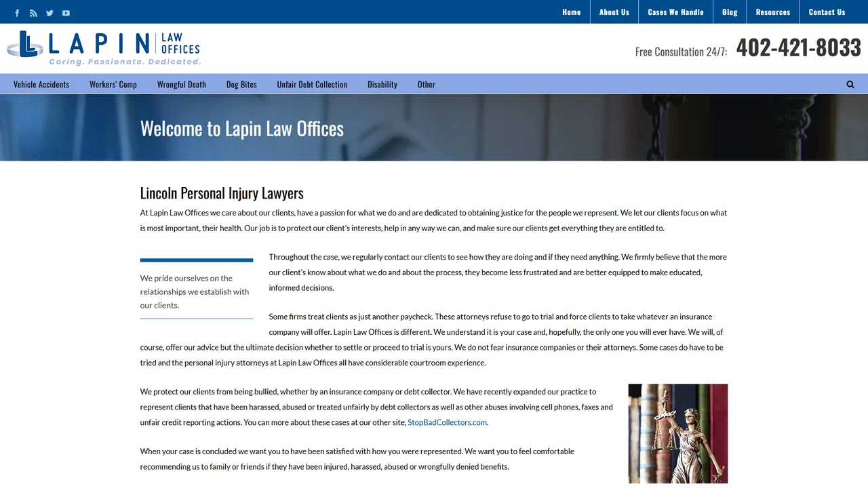868x488 pixels.
Task: Click the Lincoln Personal Injury Lawyers heading
Action: click(222, 193)
